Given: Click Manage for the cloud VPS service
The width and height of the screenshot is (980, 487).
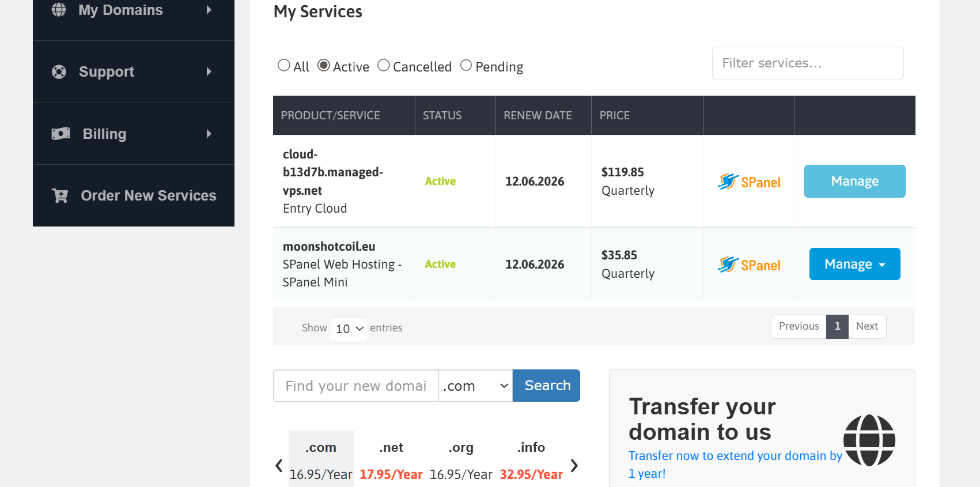Looking at the screenshot, I should 855,181.
